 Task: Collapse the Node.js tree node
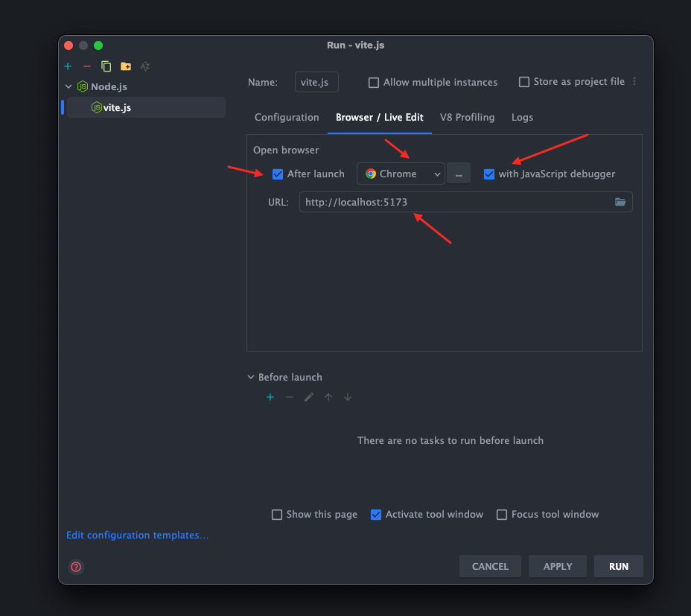69,86
